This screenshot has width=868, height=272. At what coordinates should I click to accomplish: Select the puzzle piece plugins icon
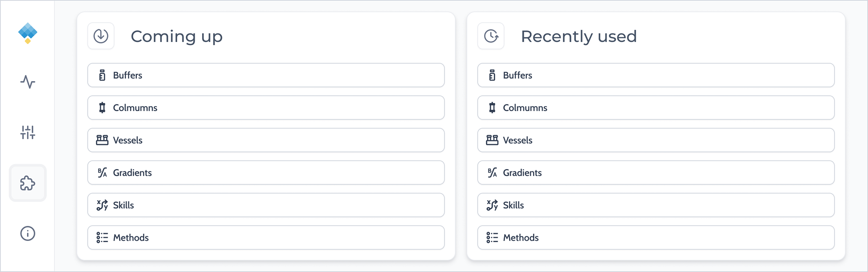pyautogui.click(x=28, y=183)
